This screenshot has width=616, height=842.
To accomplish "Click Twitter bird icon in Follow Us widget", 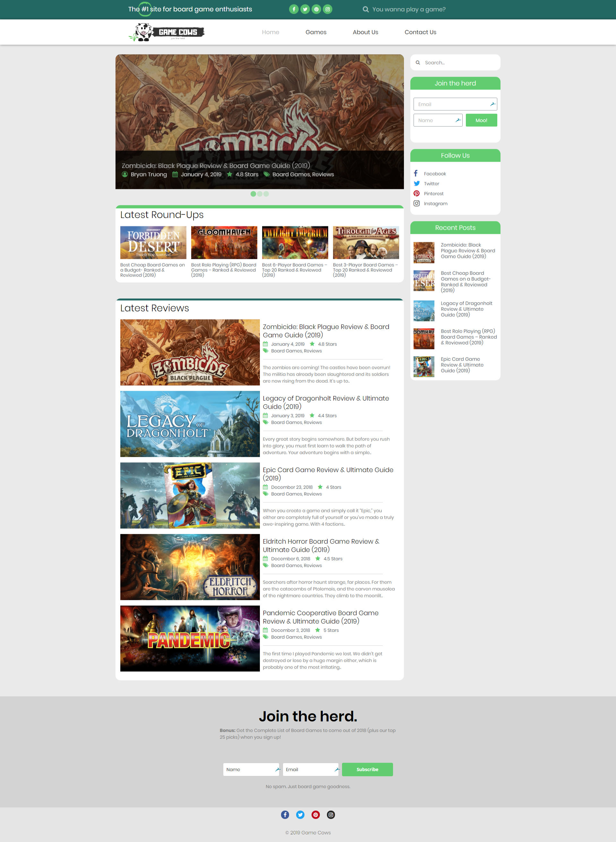I will pos(416,184).
